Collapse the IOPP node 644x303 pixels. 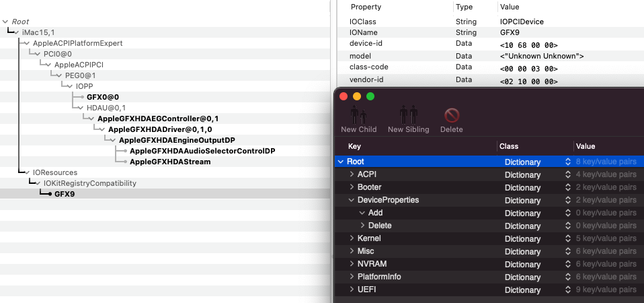point(70,86)
